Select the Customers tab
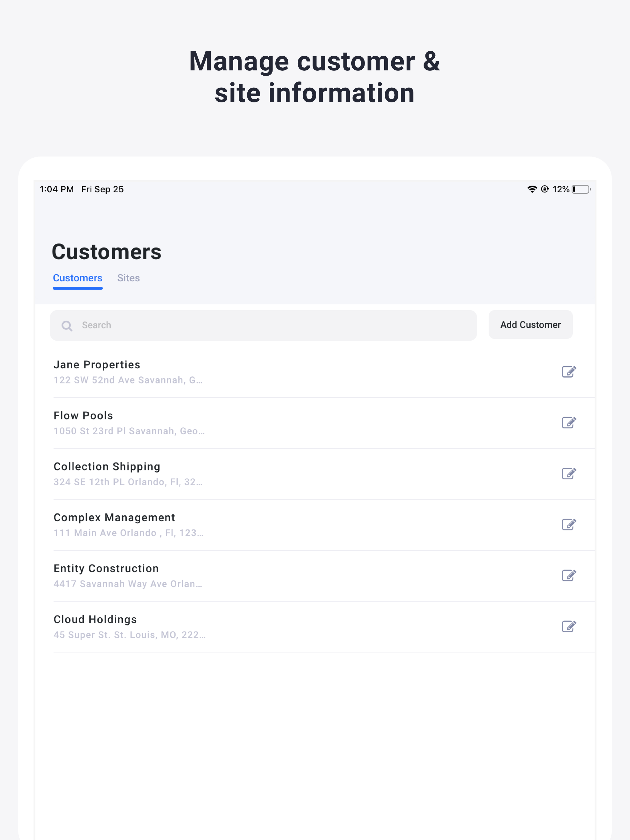The width and height of the screenshot is (630, 840). (78, 278)
